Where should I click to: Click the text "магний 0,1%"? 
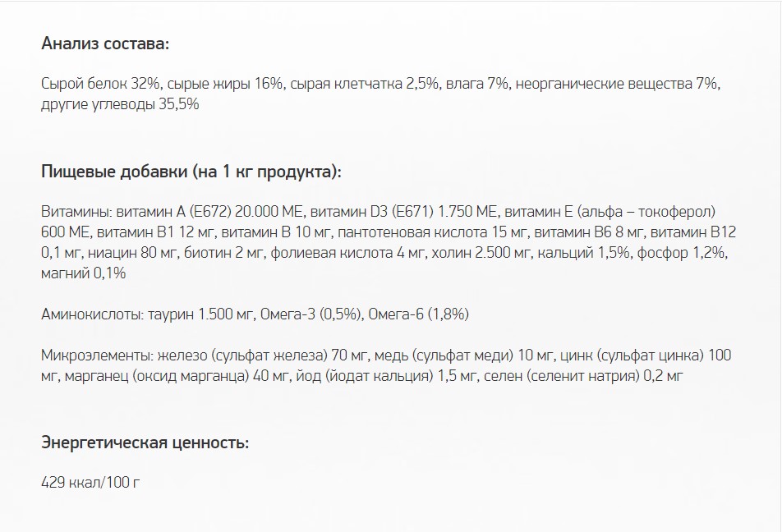click(x=83, y=273)
